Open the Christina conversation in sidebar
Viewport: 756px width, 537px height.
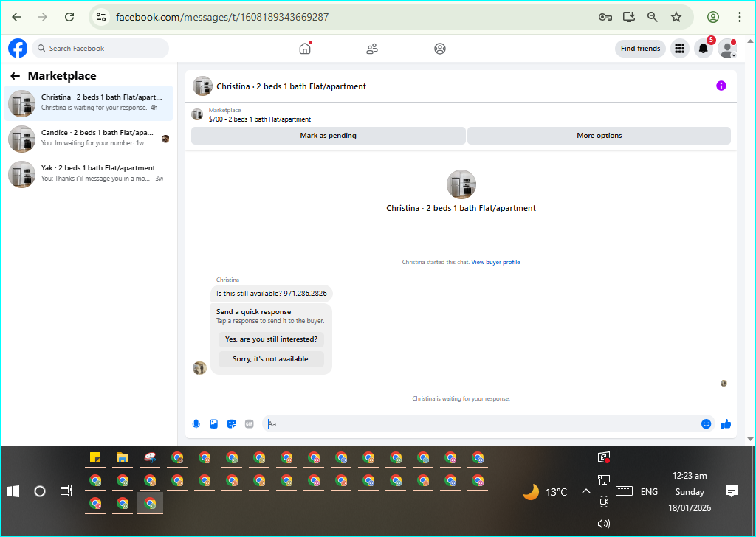click(89, 103)
